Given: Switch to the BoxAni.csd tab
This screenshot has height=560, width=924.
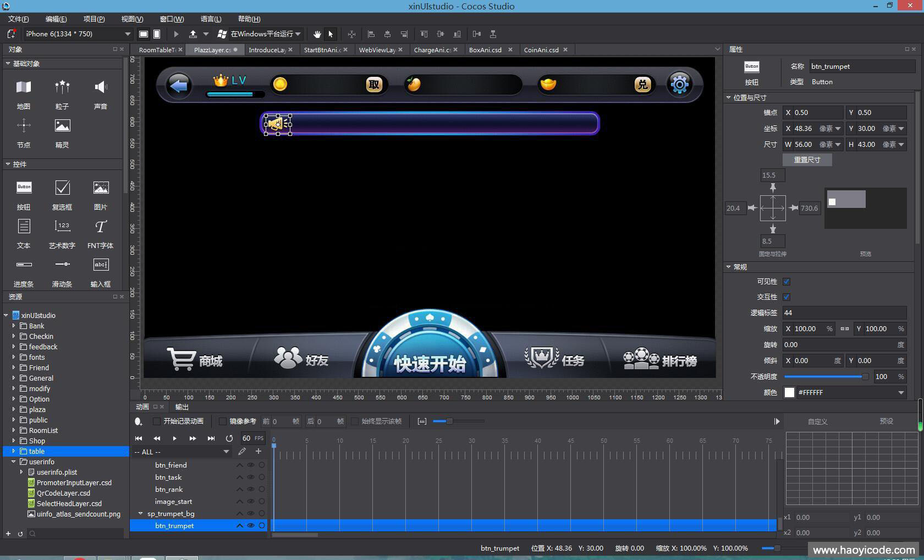Looking at the screenshot, I should [x=485, y=50].
